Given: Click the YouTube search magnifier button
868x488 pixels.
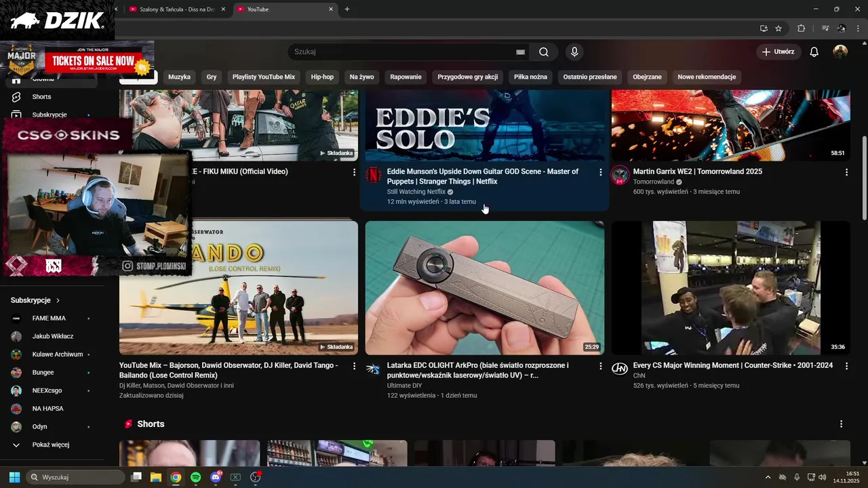Looking at the screenshot, I should (544, 52).
